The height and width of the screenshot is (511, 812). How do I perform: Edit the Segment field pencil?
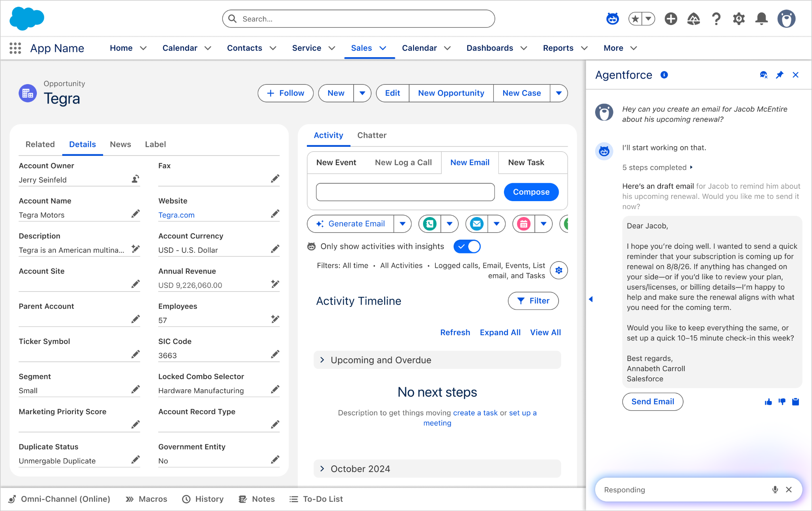[x=136, y=390]
